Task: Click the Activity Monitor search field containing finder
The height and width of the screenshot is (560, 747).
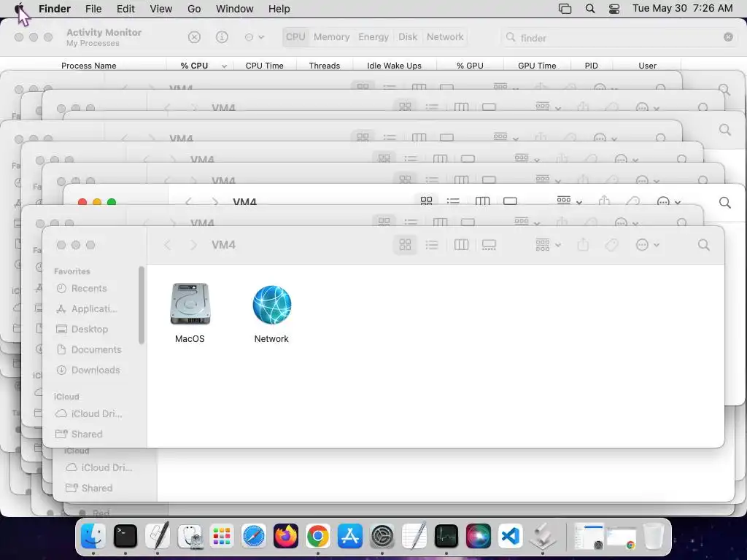Action: tap(619, 37)
